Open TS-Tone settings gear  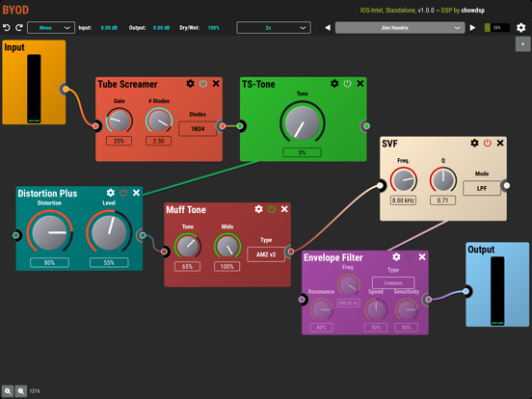(x=334, y=84)
